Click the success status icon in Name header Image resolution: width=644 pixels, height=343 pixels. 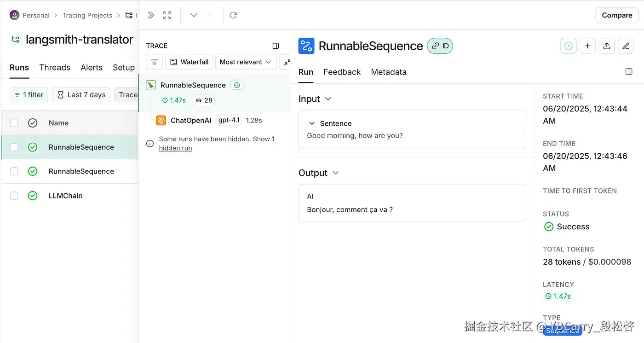tap(33, 123)
